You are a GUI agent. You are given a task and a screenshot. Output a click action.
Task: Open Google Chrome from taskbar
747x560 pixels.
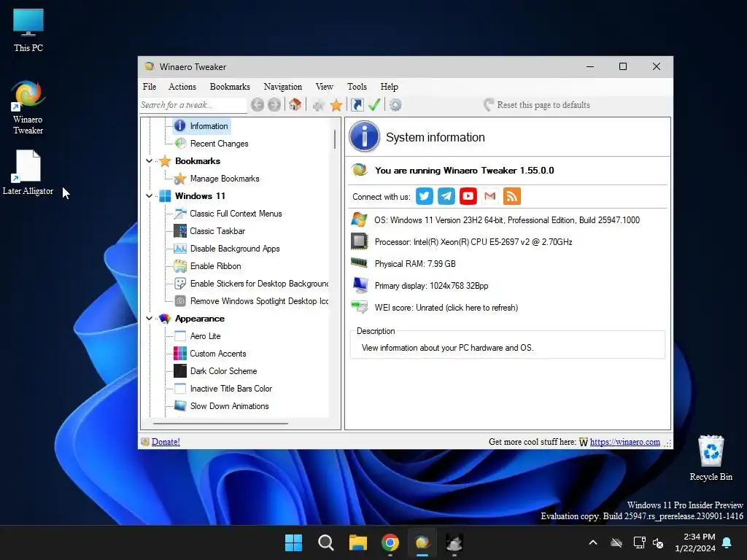tap(390, 542)
